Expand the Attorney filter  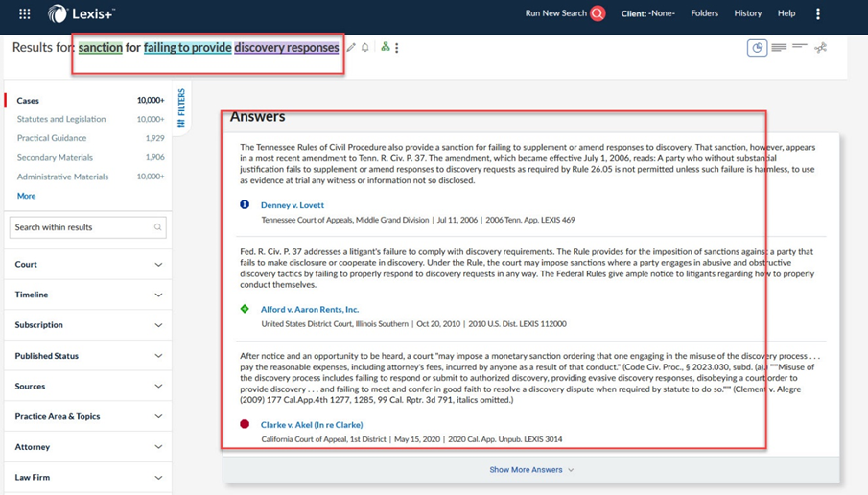(88, 447)
